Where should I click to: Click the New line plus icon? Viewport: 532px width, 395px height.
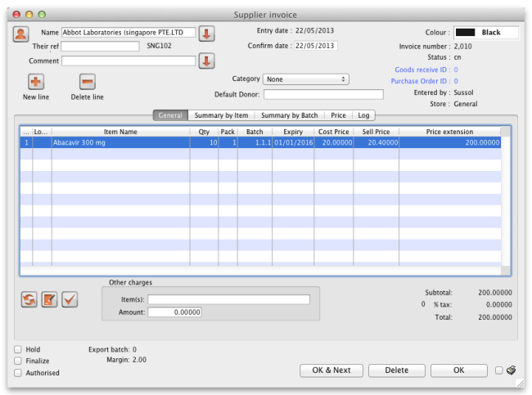tap(36, 82)
